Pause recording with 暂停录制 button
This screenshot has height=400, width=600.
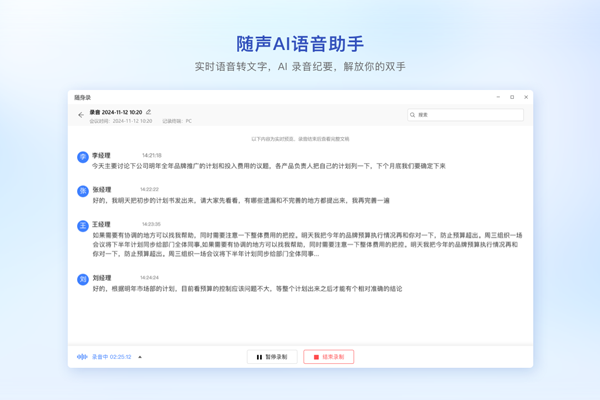point(272,357)
